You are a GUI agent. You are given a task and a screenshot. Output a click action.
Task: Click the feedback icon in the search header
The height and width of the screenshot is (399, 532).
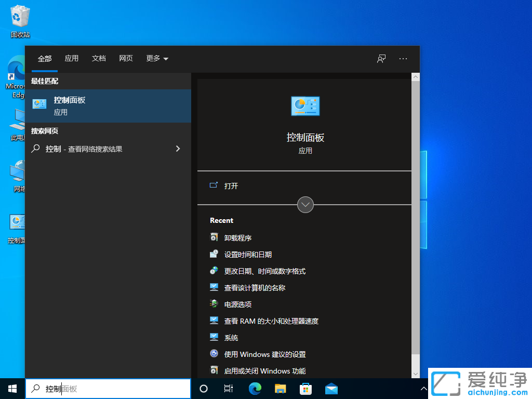[x=381, y=59]
